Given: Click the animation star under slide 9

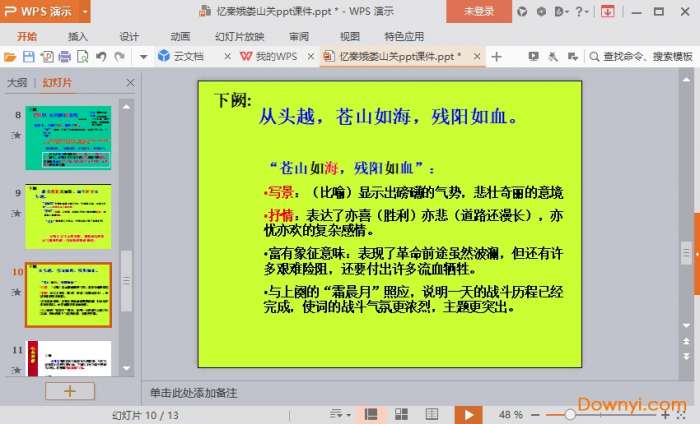Looking at the screenshot, I should pyautogui.click(x=16, y=213).
